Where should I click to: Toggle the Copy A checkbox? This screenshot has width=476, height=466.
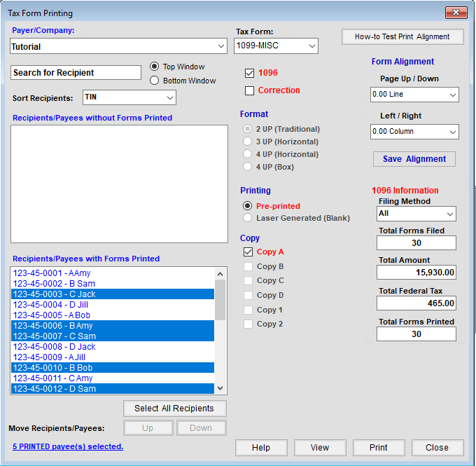point(248,252)
